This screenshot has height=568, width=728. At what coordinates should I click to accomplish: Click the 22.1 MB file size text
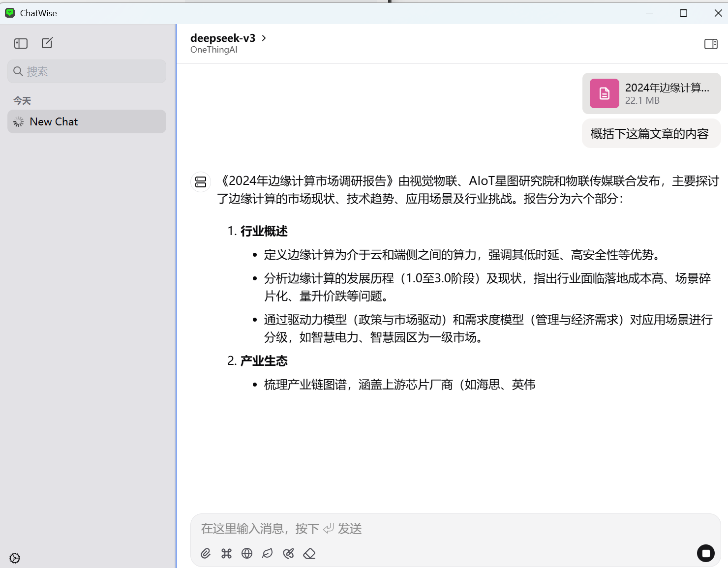(642, 101)
